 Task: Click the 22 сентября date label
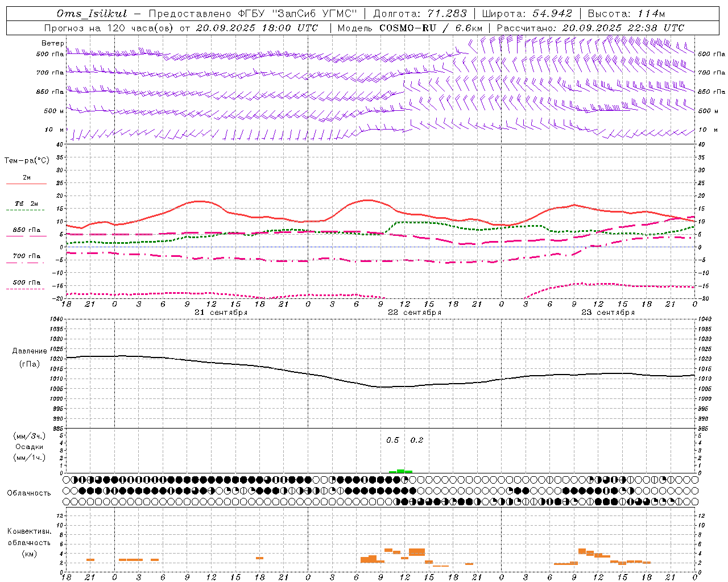[x=415, y=313]
